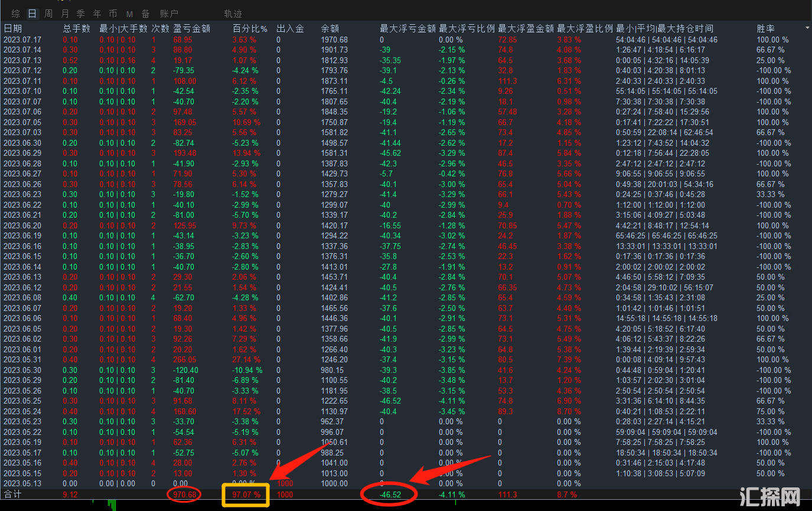Screen dimensions: 812x511
Task: Click the 百分比% column header
Action: pos(250,28)
